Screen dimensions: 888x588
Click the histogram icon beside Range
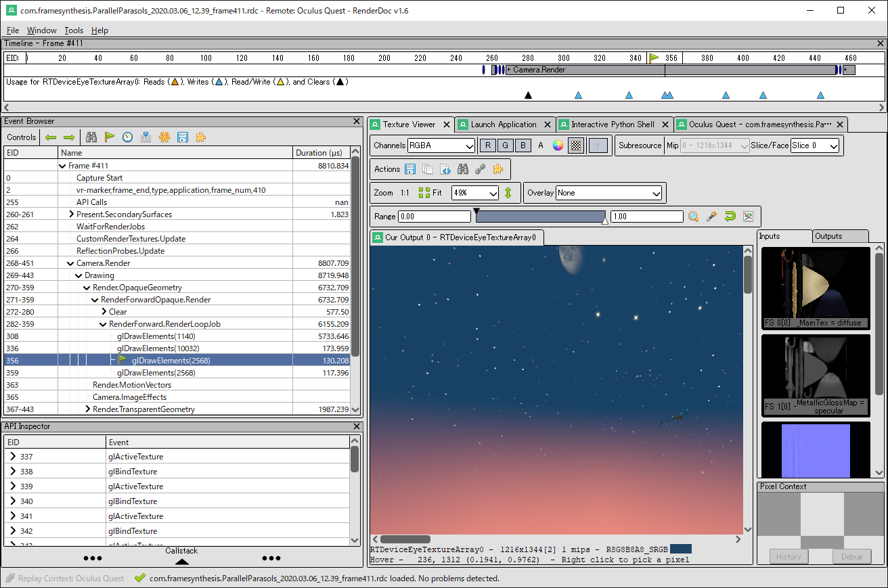pos(748,217)
